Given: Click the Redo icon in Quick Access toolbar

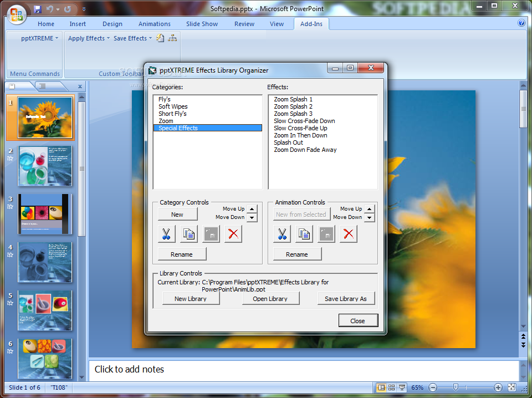Looking at the screenshot, I should pos(68,9).
